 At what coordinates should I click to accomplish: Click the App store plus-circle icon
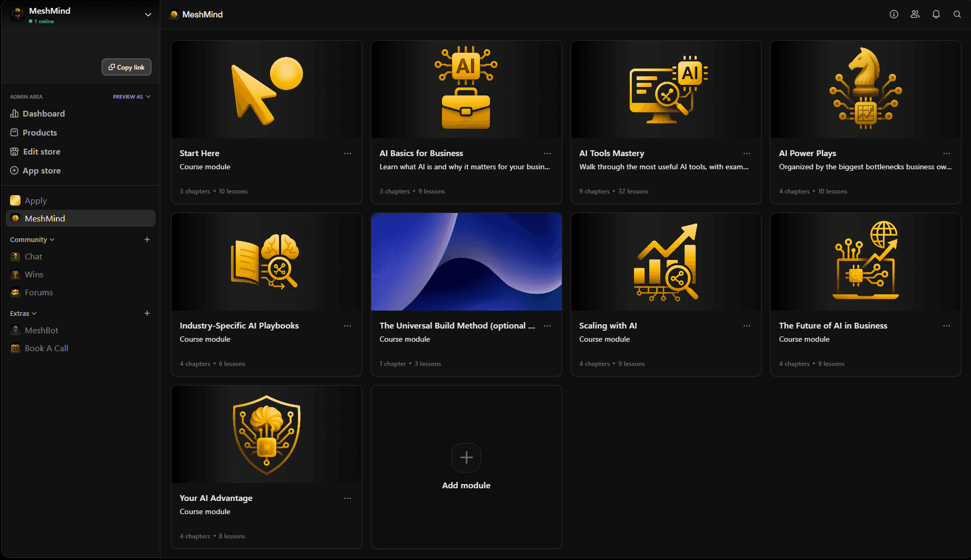click(14, 170)
